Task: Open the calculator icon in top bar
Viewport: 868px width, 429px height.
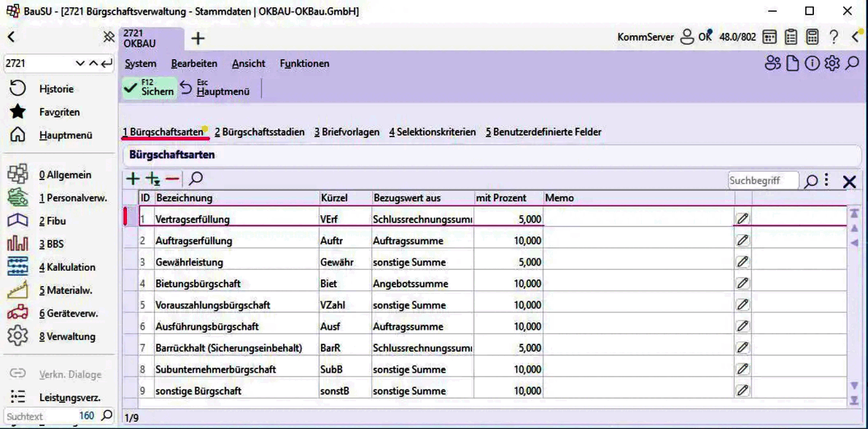Action: click(x=812, y=37)
